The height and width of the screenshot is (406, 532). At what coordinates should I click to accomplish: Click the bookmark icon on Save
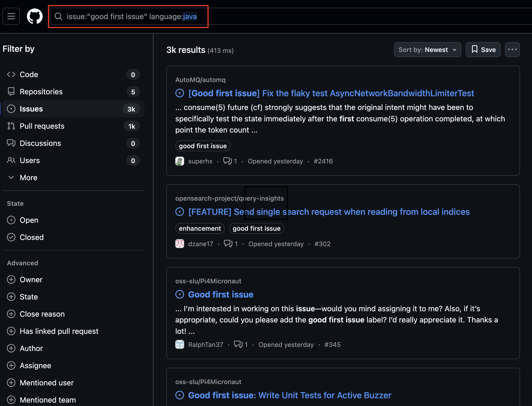click(474, 49)
